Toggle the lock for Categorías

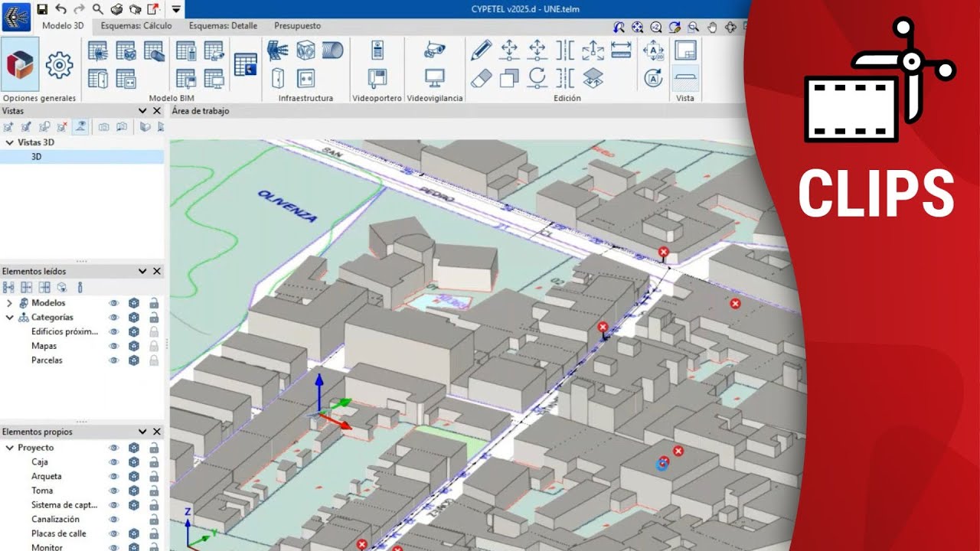point(154,318)
